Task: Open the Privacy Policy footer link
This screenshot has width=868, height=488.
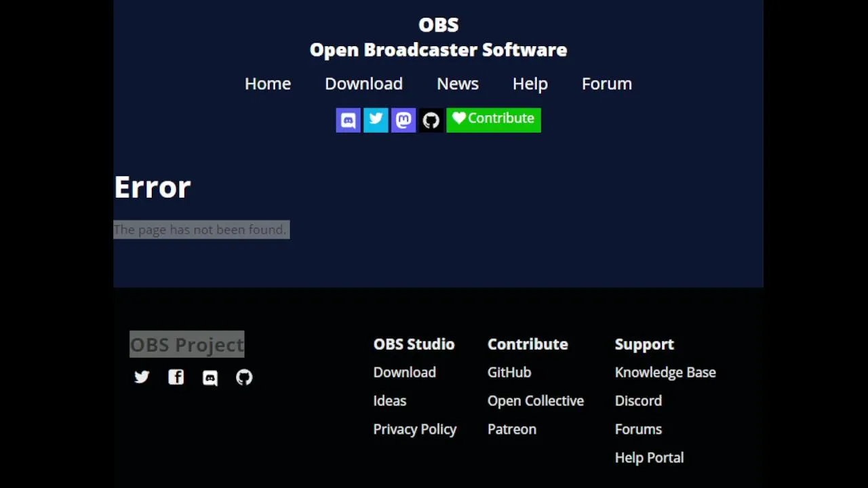Action: [415, 429]
